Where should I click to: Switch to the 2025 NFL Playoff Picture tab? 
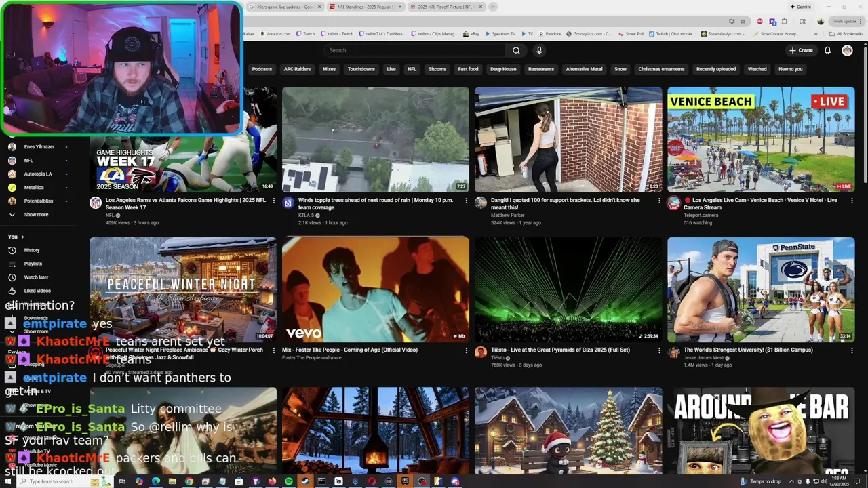click(x=446, y=7)
